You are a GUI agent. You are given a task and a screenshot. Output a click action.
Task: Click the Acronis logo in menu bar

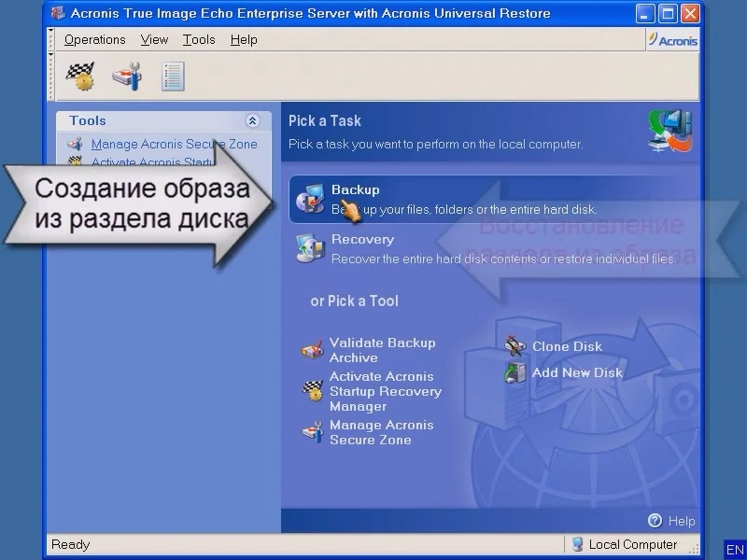pos(672,40)
